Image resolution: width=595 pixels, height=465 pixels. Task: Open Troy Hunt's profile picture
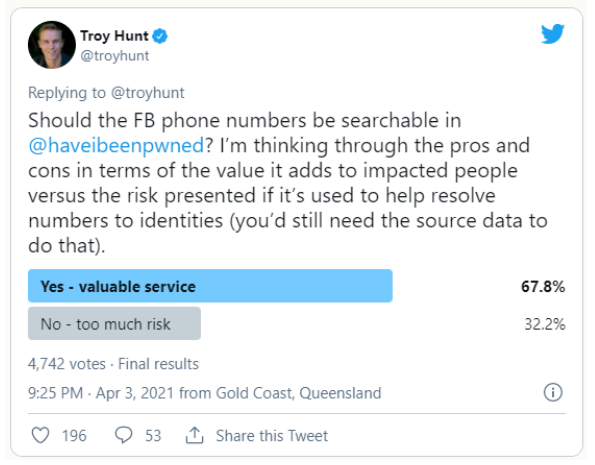pos(52,45)
